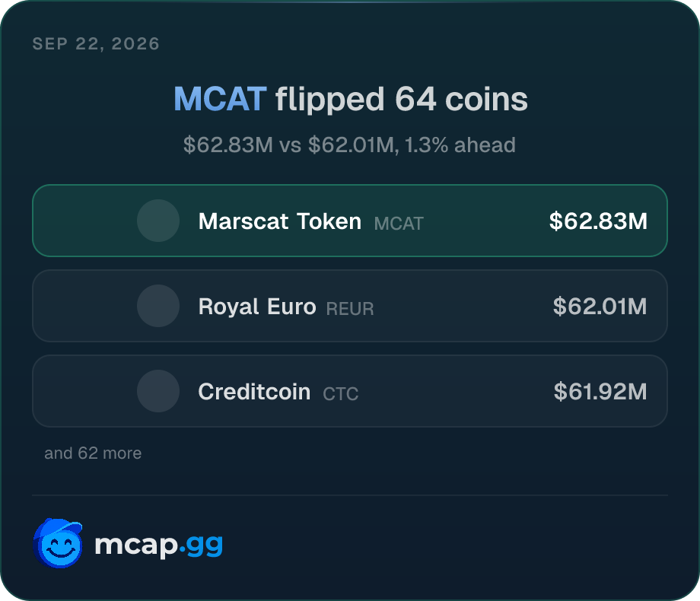Click the 'flipped 64 coins' headline text
Image resolution: width=700 pixels, height=601 pixels.
pos(401,100)
